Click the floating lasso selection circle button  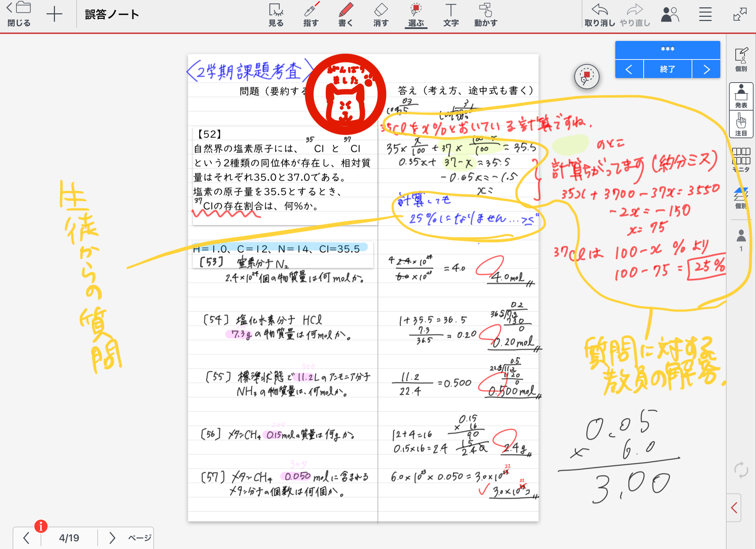pos(587,77)
